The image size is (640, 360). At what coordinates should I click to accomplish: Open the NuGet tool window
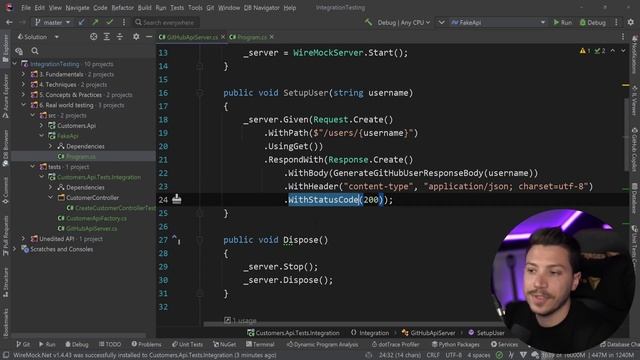click(224, 344)
